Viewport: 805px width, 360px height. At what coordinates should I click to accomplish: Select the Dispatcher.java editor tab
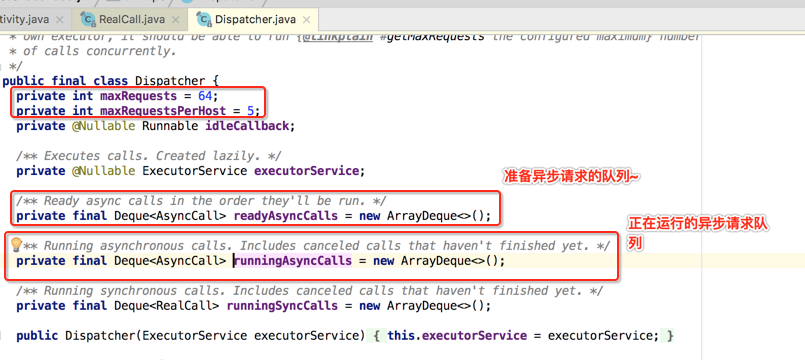pyautogui.click(x=255, y=20)
